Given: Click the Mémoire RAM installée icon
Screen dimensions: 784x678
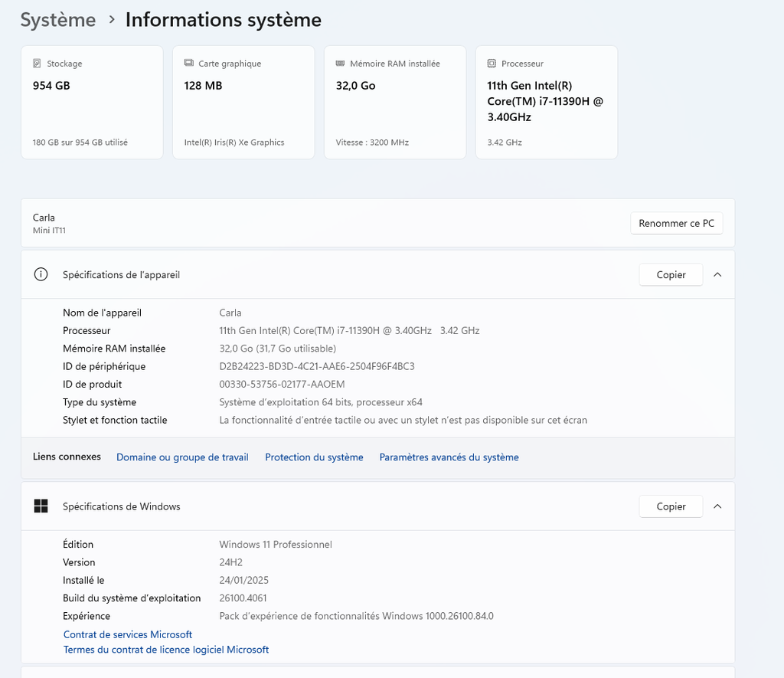Looking at the screenshot, I should (340, 63).
